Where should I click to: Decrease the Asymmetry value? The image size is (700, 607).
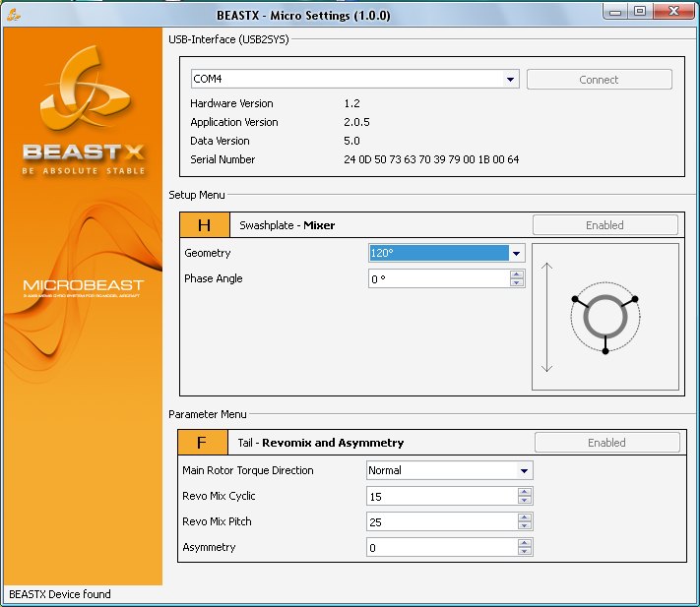point(525,551)
